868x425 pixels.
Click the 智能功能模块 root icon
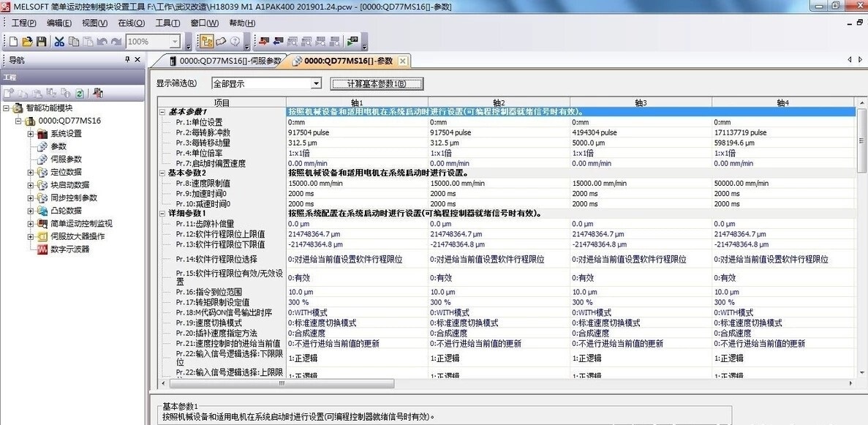[18, 108]
